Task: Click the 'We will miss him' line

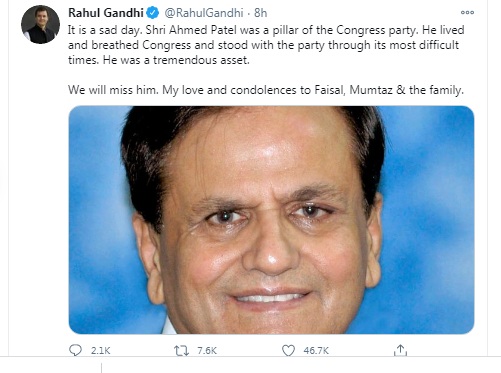Action: (113, 90)
